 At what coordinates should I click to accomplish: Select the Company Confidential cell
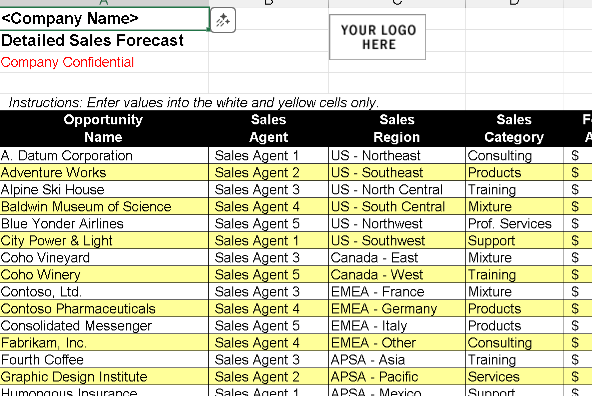coord(104,62)
